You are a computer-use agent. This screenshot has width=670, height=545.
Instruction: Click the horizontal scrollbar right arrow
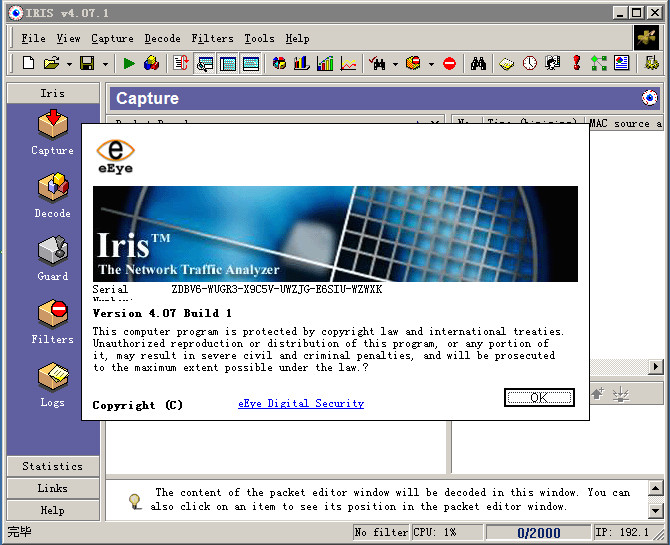coord(656,367)
